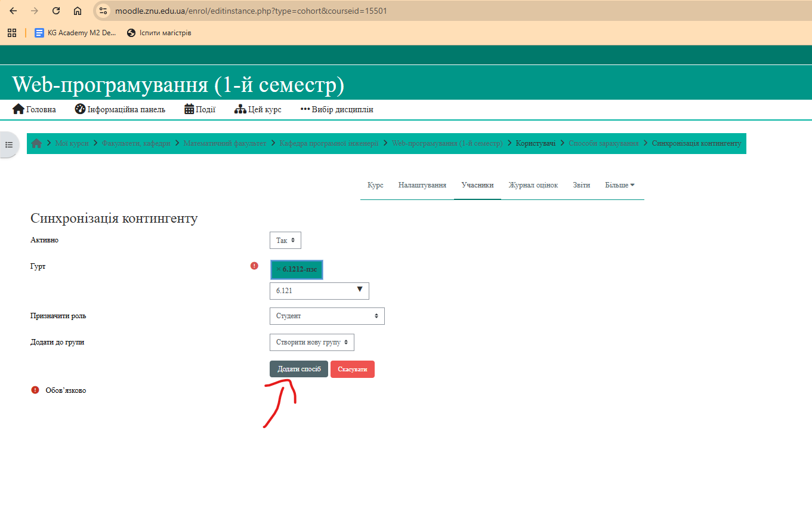Screen dimensions: 812x517
Task: Expand the Більше menu
Action: click(619, 185)
